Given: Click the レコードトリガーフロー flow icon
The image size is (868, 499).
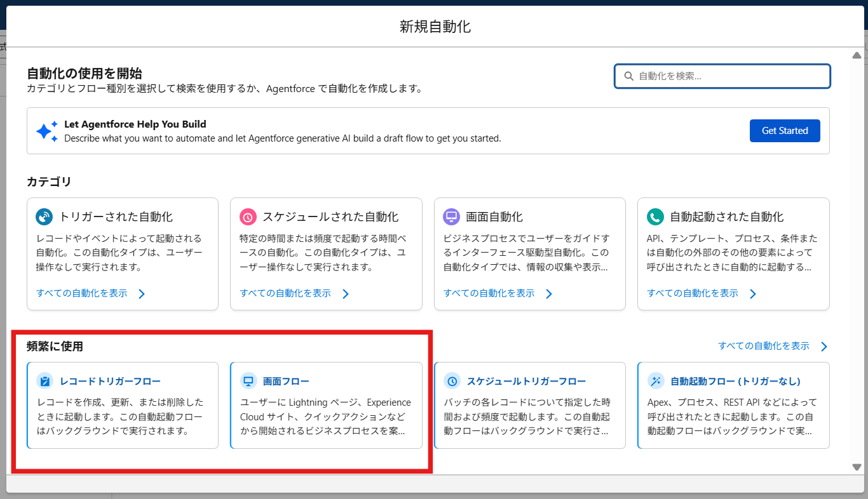Looking at the screenshot, I should [44, 381].
